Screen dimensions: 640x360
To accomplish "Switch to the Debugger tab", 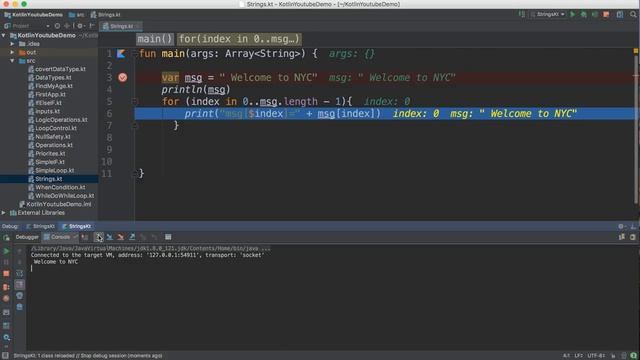I will [27, 237].
